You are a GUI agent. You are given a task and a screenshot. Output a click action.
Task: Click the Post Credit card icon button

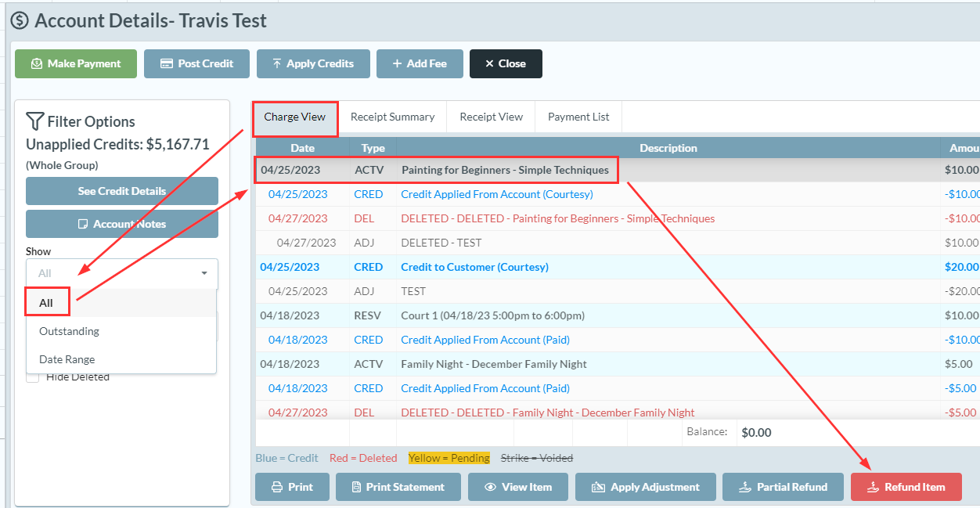(x=196, y=64)
